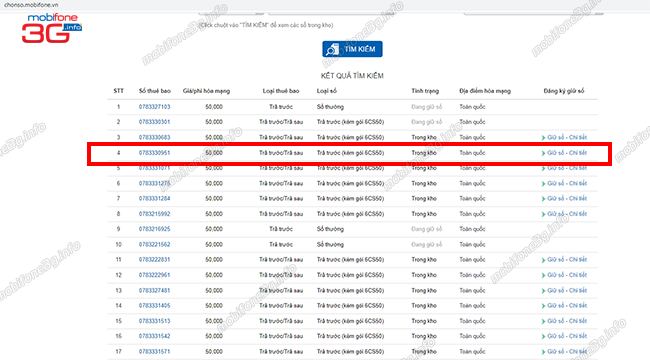
Task: Open phone number 0783331284
Action: click(154, 198)
